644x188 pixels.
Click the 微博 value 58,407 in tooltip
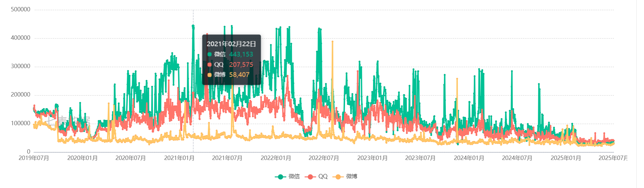pos(239,75)
